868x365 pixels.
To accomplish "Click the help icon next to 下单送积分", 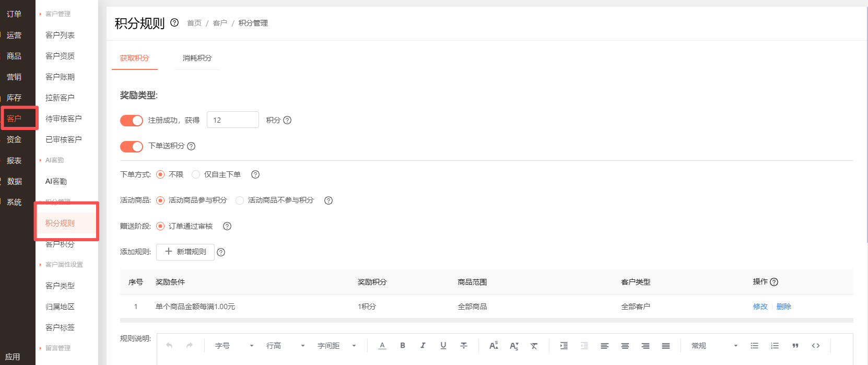I will click(x=191, y=146).
